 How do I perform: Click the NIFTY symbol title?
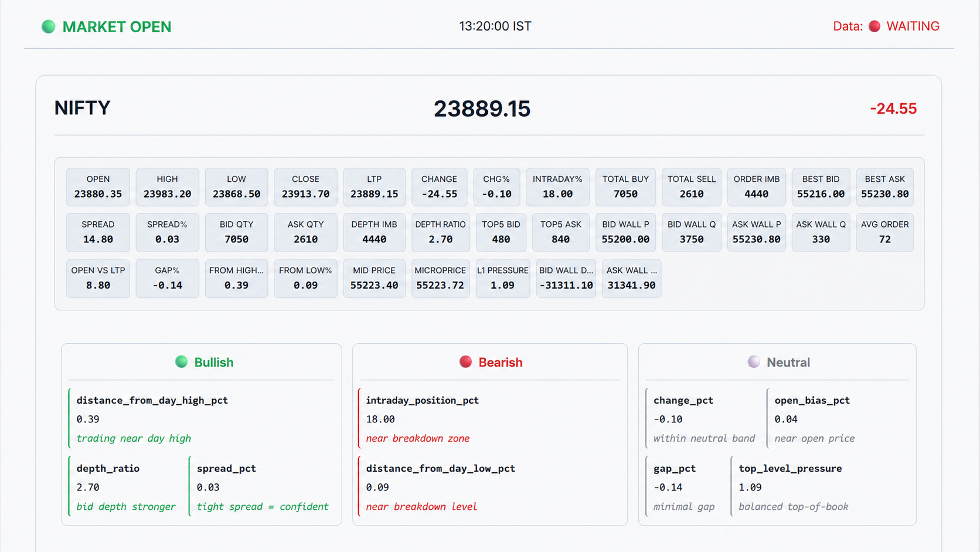pos(82,108)
